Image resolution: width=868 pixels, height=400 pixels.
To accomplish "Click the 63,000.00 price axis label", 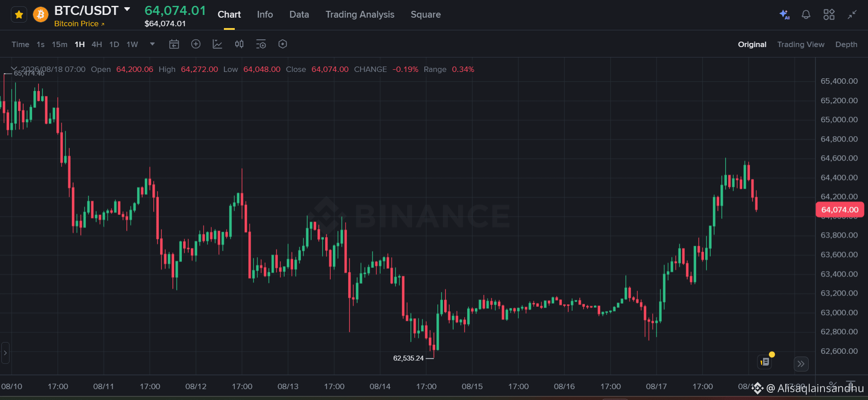I will [839, 312].
